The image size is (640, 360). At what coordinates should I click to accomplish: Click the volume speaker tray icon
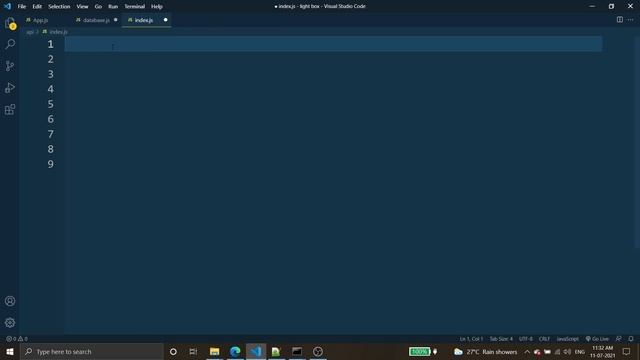pos(567,352)
